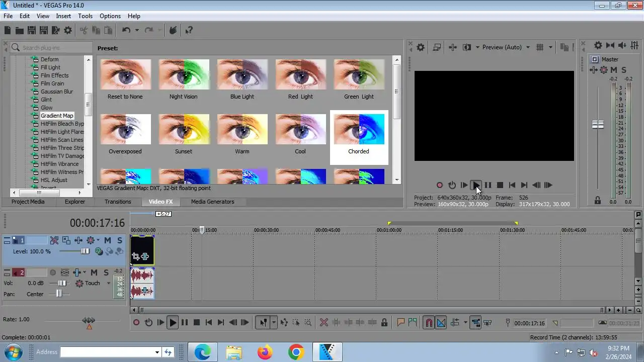Viewport: 644px width, 362px height.
Task: Mute audio track 2
Action: coord(94,273)
